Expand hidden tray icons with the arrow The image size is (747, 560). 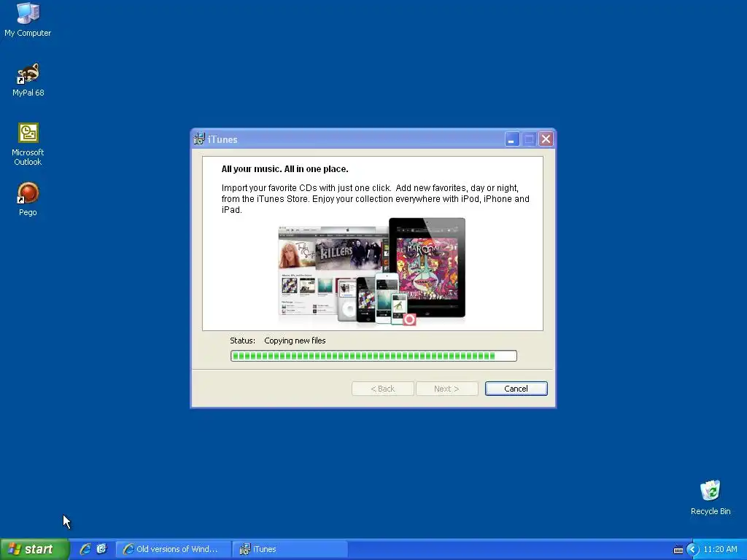[x=693, y=550]
